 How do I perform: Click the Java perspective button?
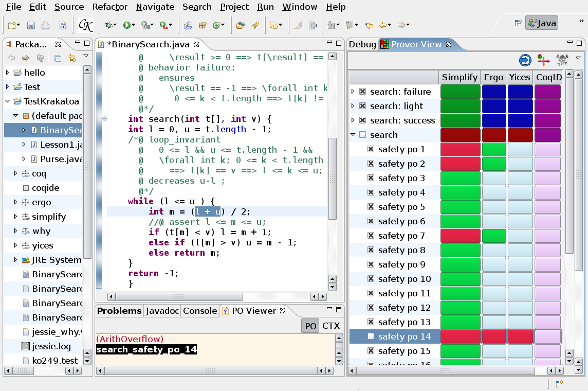(542, 23)
